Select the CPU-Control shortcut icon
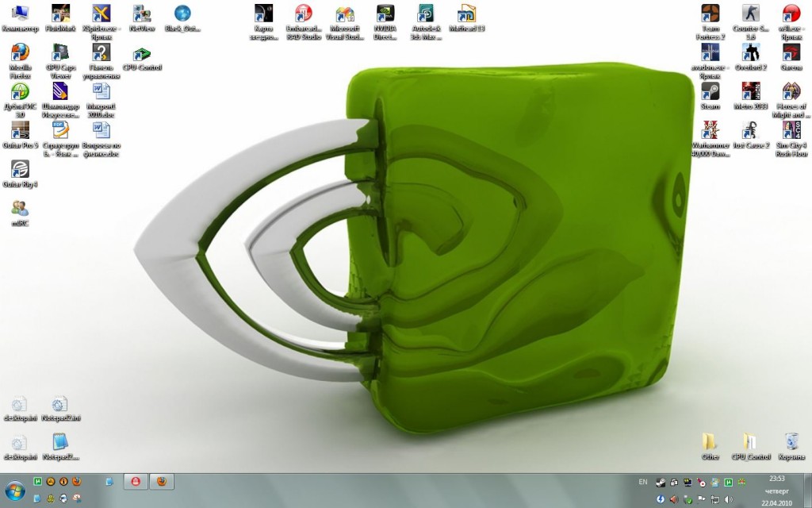 [142, 57]
